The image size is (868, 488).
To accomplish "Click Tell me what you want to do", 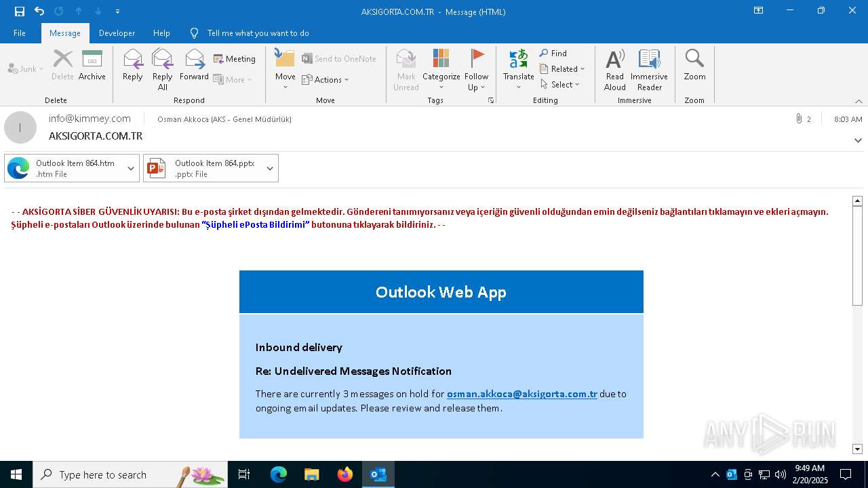I will (x=258, y=33).
